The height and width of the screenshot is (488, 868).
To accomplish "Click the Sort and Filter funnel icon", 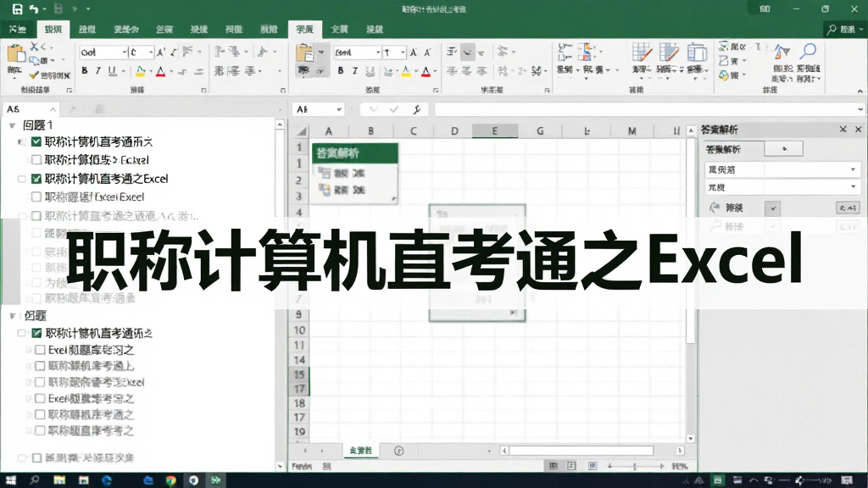I will click(782, 52).
